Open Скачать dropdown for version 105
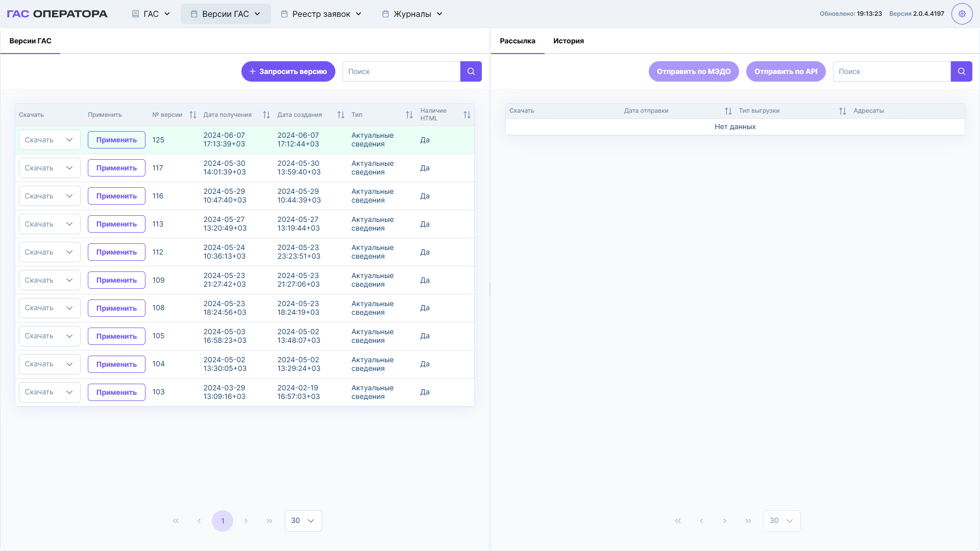The width and height of the screenshot is (980, 551). [x=50, y=336]
